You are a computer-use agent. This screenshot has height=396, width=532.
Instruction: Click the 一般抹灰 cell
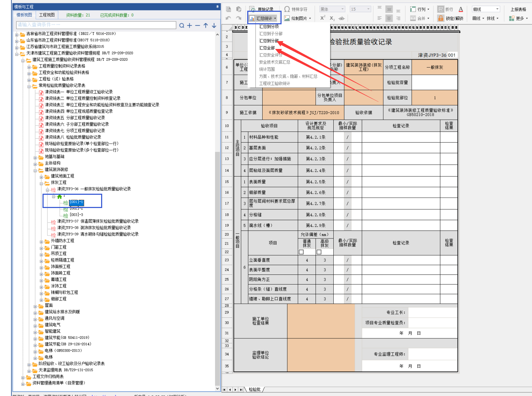[x=434, y=67]
